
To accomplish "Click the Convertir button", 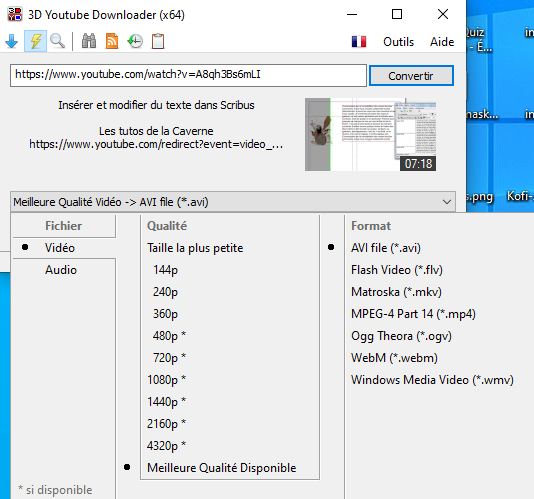I will coord(411,76).
